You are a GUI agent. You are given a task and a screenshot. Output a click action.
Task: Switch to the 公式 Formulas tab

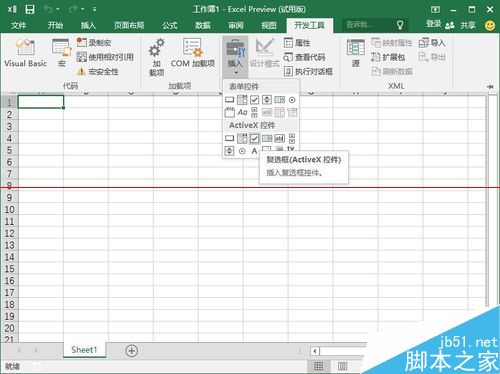click(170, 25)
